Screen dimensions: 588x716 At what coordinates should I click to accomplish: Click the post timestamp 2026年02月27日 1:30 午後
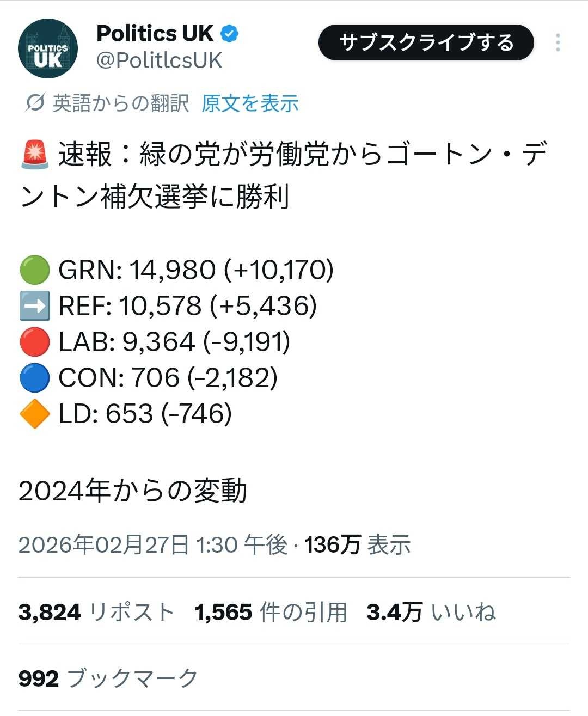pyautogui.click(x=153, y=544)
